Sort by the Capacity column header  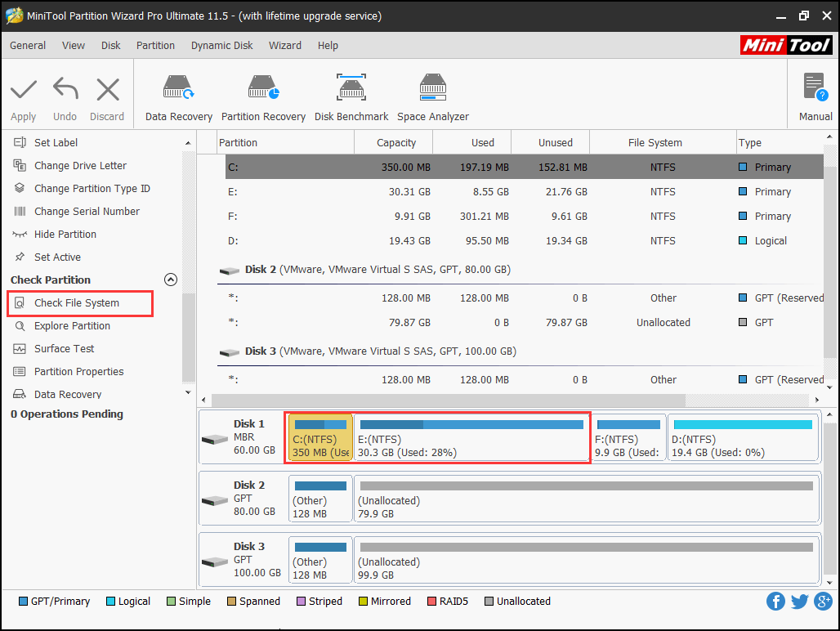point(395,142)
